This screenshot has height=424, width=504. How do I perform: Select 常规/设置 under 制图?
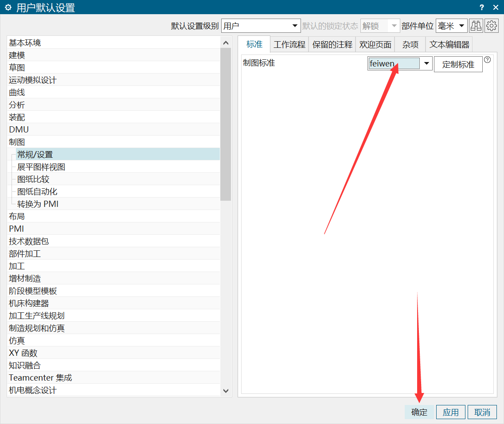pyautogui.click(x=118, y=155)
